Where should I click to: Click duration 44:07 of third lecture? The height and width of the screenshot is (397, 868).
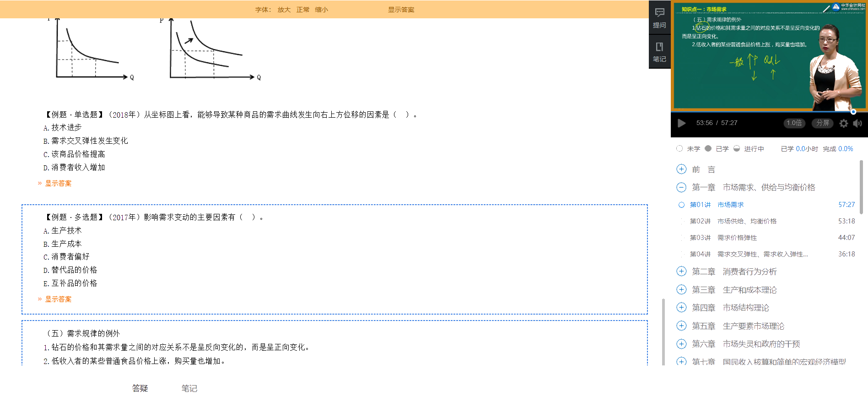coord(846,238)
